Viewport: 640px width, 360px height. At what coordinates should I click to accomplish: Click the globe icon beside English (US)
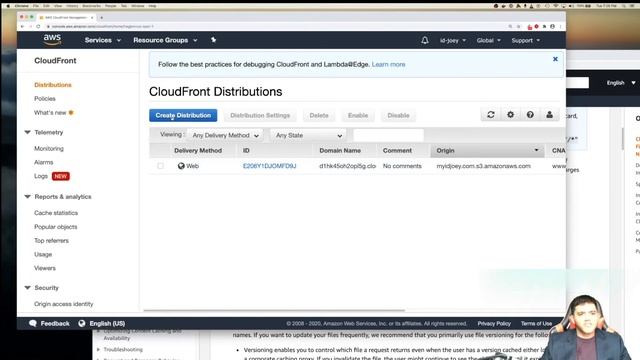82,323
